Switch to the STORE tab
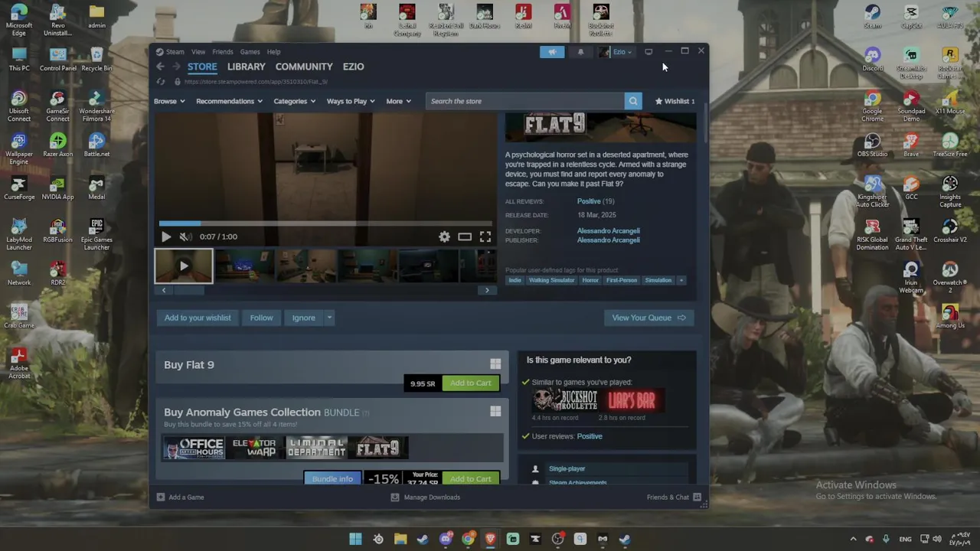The height and width of the screenshot is (551, 980). [x=202, y=67]
